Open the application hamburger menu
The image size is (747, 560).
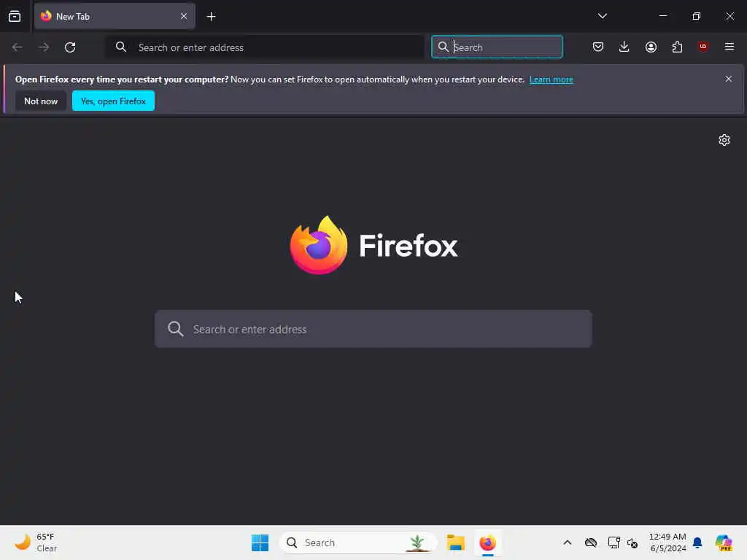click(729, 47)
